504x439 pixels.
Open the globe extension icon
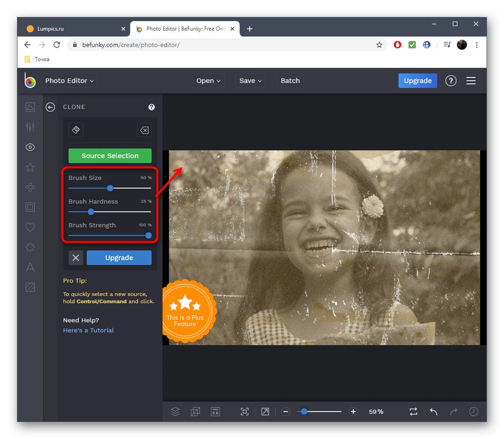point(427,45)
